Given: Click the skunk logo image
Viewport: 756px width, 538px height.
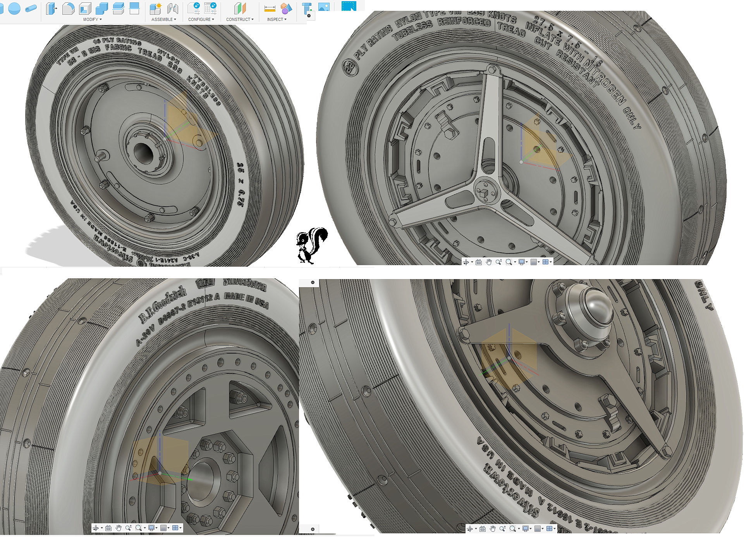Looking at the screenshot, I should click(x=311, y=245).
